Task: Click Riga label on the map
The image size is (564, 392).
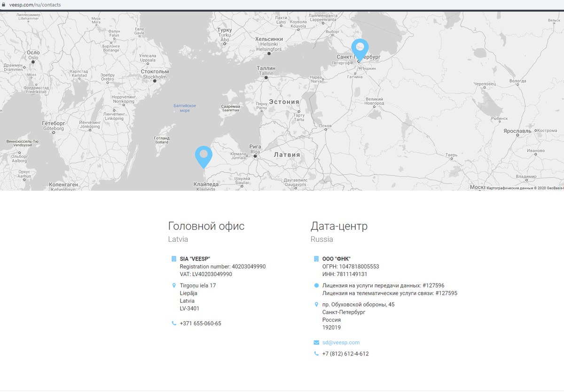Action: point(255,149)
